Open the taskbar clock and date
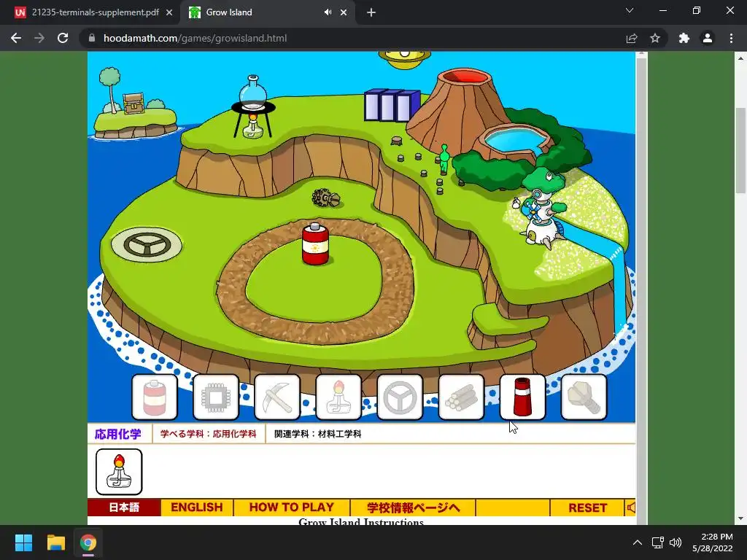The width and height of the screenshot is (747, 560). (x=713, y=542)
